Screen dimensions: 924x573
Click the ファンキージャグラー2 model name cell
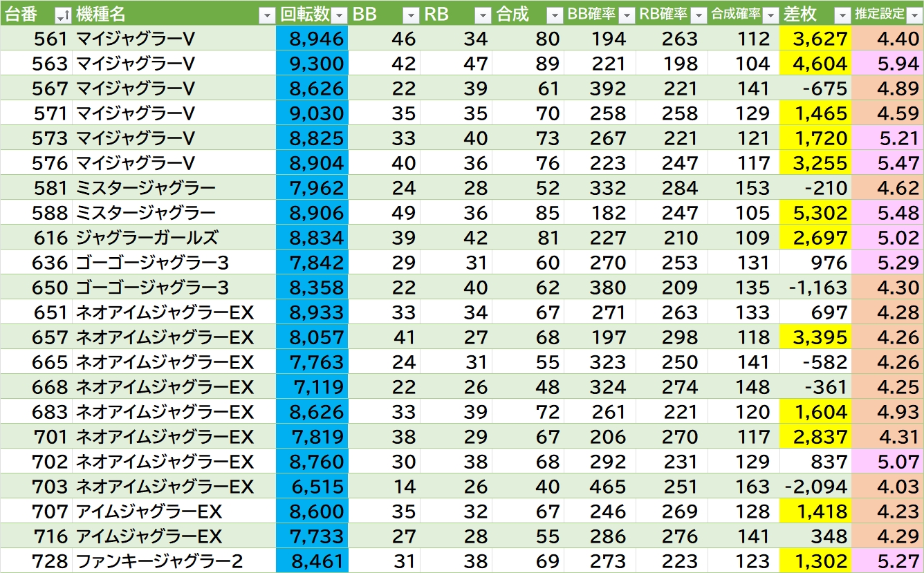tap(159, 561)
